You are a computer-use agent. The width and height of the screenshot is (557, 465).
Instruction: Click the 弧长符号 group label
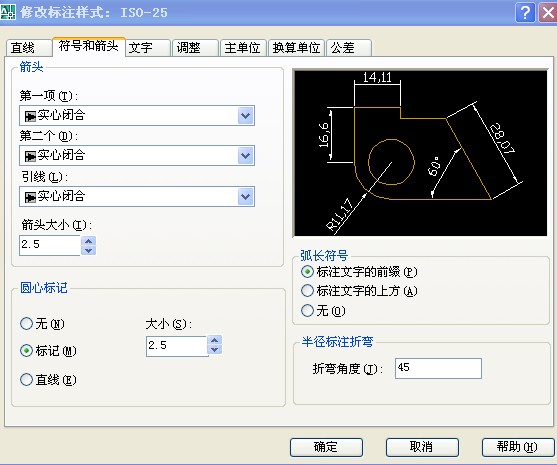324,255
